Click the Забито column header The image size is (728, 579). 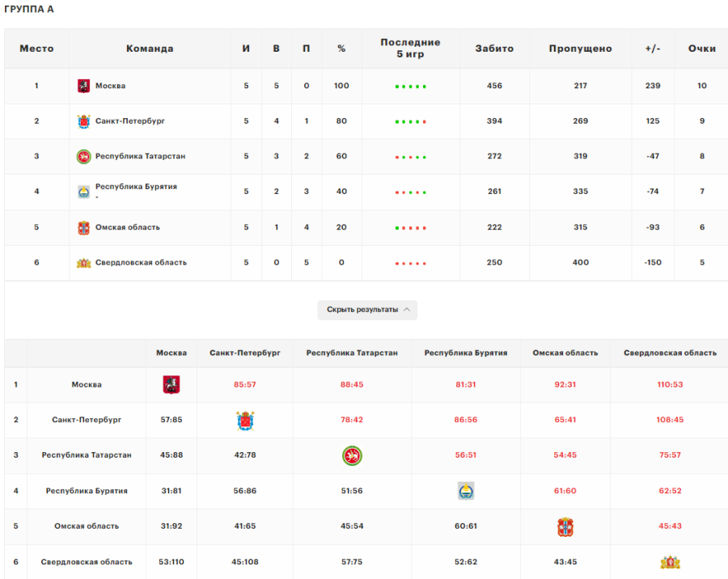pyautogui.click(x=494, y=49)
